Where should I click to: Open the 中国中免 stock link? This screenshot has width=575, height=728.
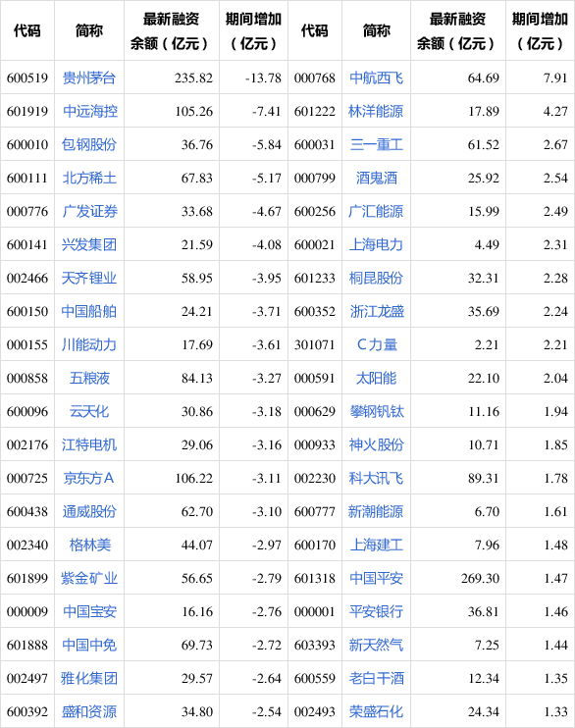[89, 645]
